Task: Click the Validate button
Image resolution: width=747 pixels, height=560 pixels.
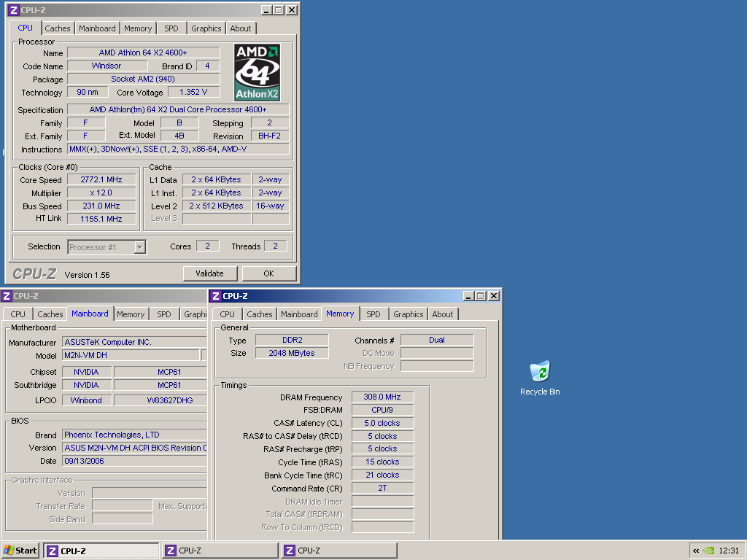Action: tap(209, 273)
